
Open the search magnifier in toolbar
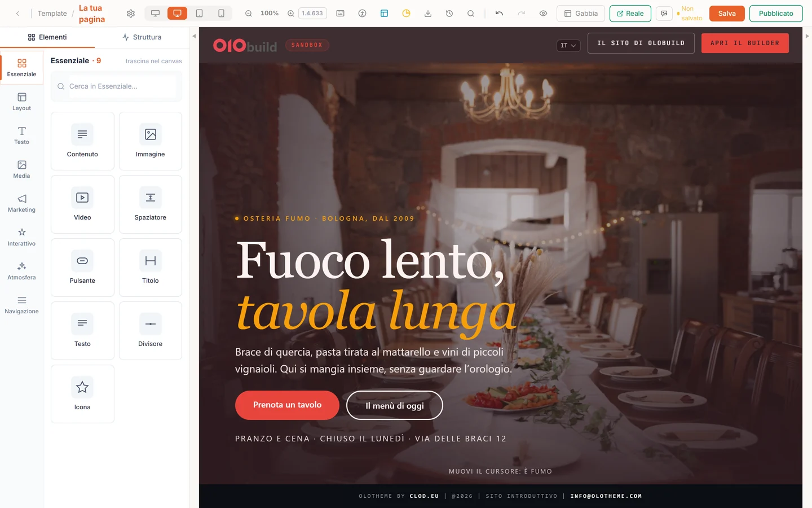point(471,14)
